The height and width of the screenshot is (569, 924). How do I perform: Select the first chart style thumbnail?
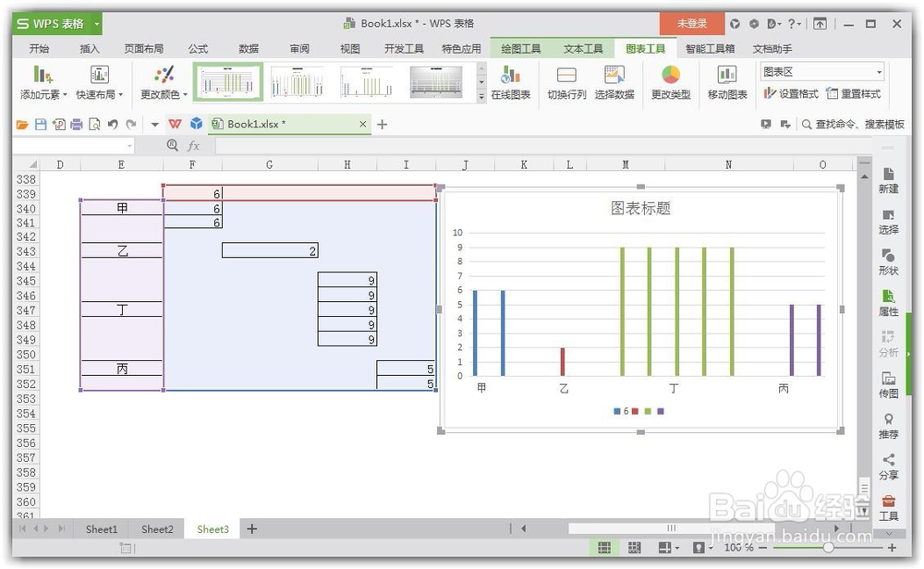[228, 82]
